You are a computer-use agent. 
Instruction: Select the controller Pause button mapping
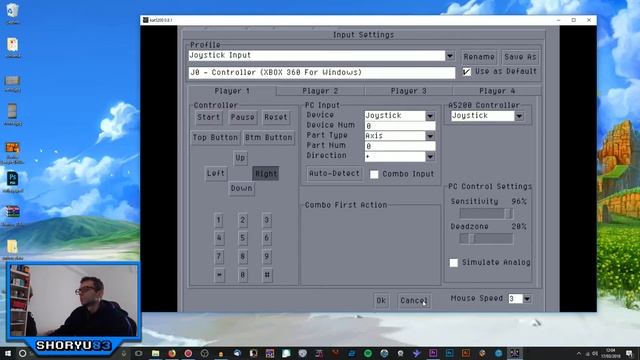coord(242,117)
